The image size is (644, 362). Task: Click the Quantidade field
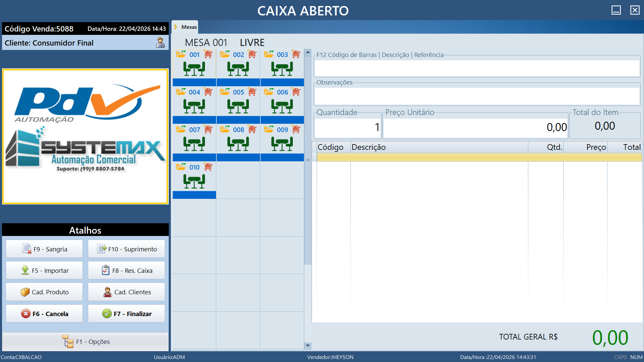pyautogui.click(x=348, y=128)
